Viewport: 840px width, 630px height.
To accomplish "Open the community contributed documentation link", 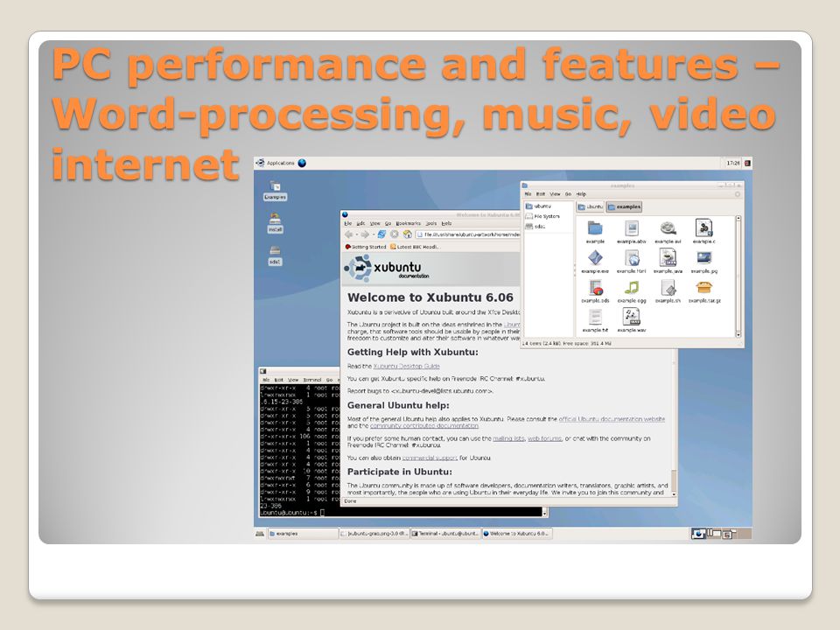I will click(424, 426).
